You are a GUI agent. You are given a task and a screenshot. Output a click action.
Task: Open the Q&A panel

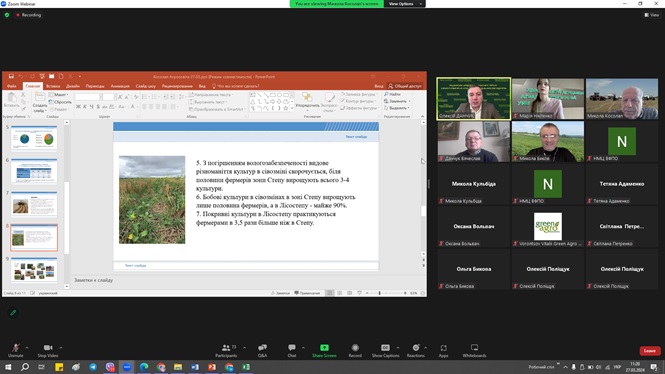pos(263,351)
